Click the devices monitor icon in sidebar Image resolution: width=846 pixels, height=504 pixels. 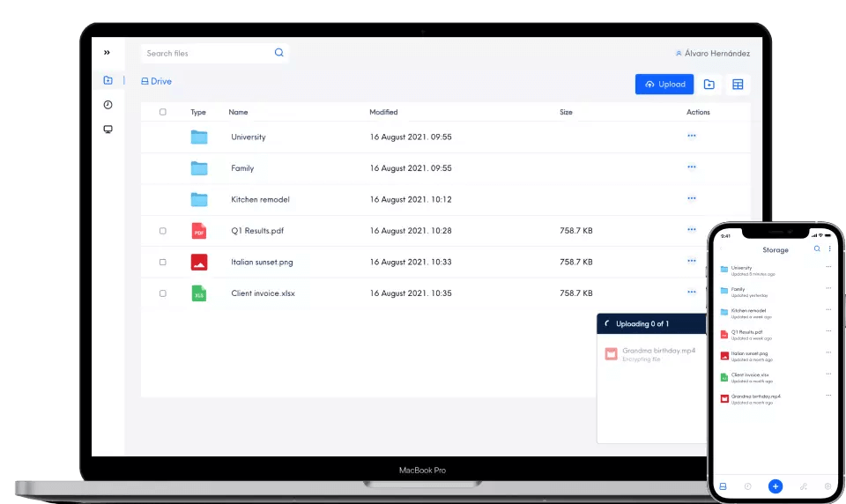point(108,130)
